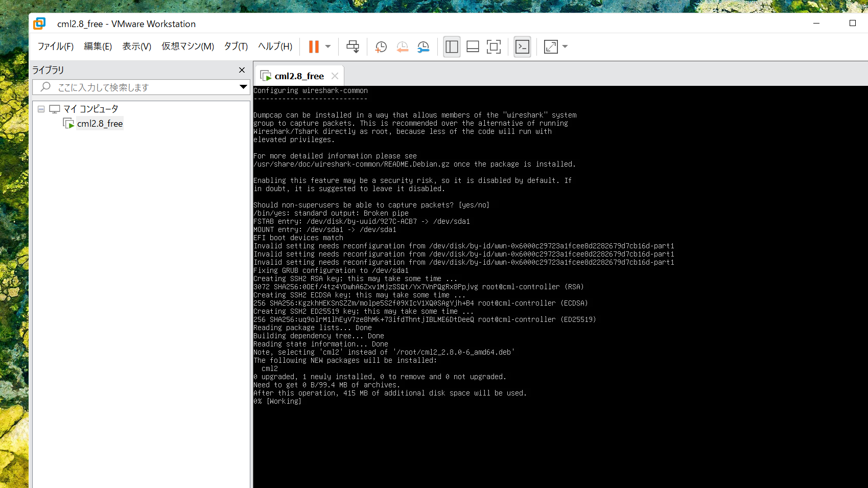Open the stretch display options dropdown
This screenshot has height=488, width=868.
click(565, 47)
